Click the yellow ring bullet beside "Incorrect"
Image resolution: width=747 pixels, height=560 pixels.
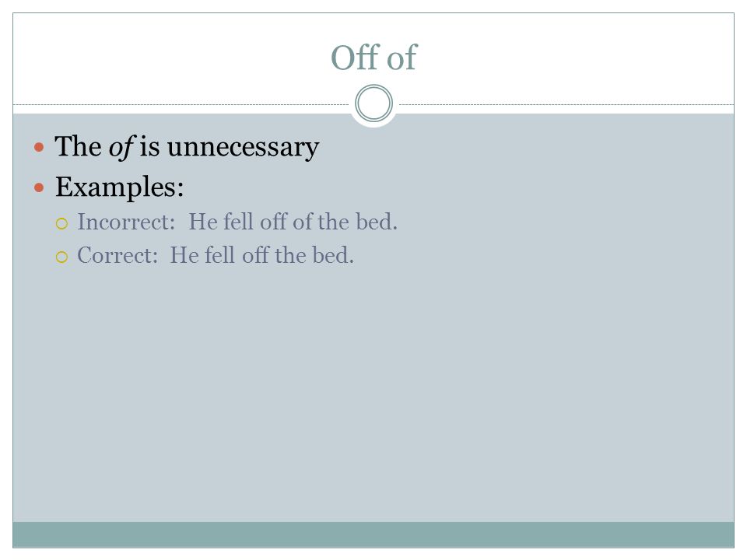(62, 223)
